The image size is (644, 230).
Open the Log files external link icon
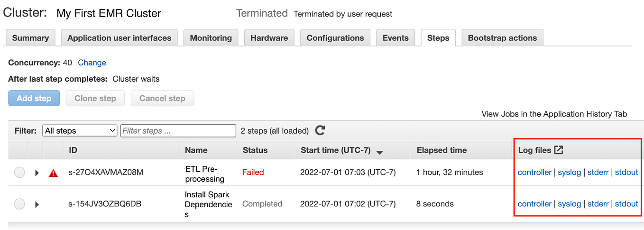(x=559, y=150)
